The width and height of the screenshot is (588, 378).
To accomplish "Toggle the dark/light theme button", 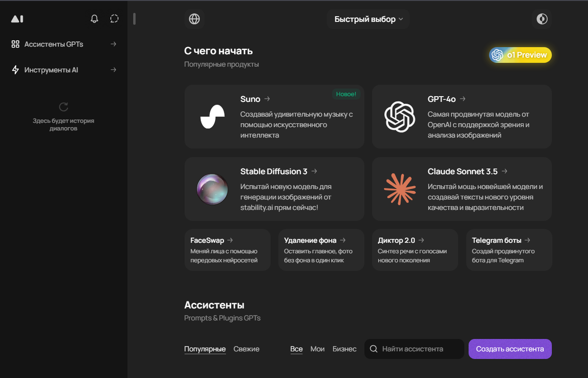I will click(542, 19).
